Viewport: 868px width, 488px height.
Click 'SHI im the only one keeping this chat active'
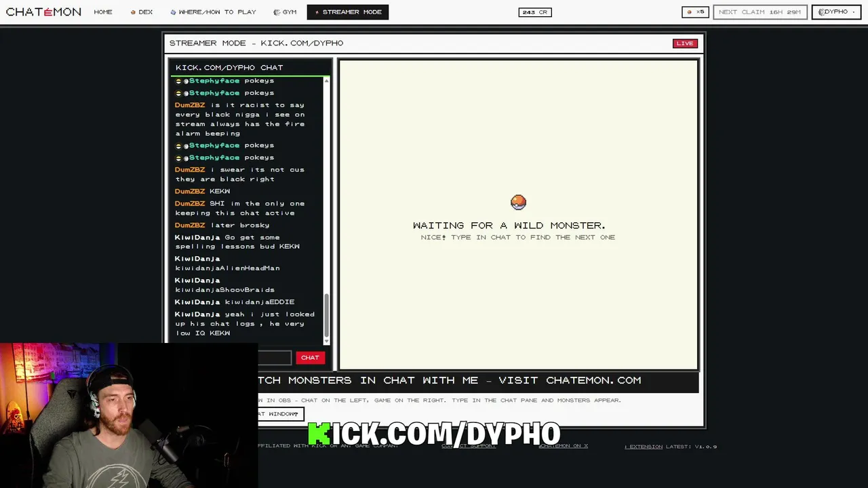click(x=239, y=208)
